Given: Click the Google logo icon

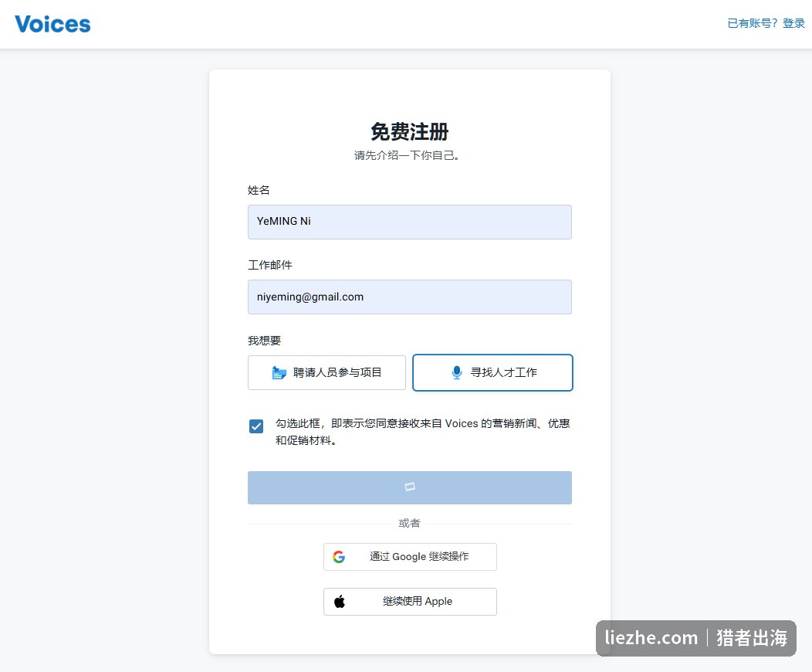Looking at the screenshot, I should [x=339, y=557].
